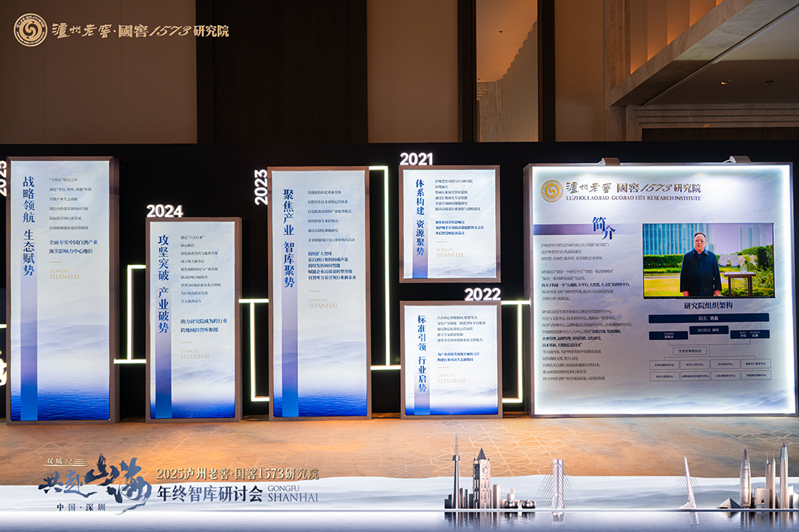The height and width of the screenshot is (532, 799).
Task: Click the gold '研究院' heading at top left
Action: 211,31
